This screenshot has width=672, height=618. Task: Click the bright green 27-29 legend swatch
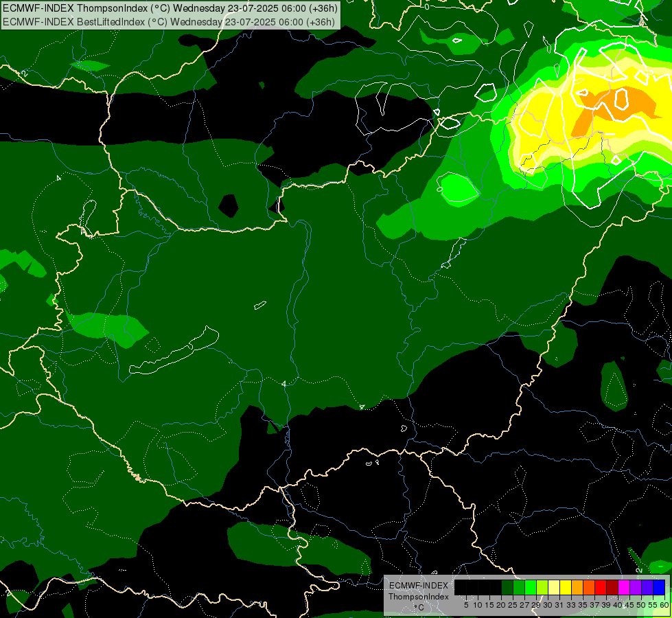pos(531,587)
